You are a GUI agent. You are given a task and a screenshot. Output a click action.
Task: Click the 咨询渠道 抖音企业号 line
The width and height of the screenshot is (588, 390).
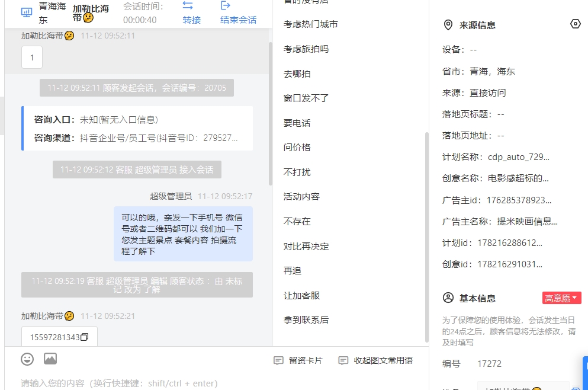136,138
